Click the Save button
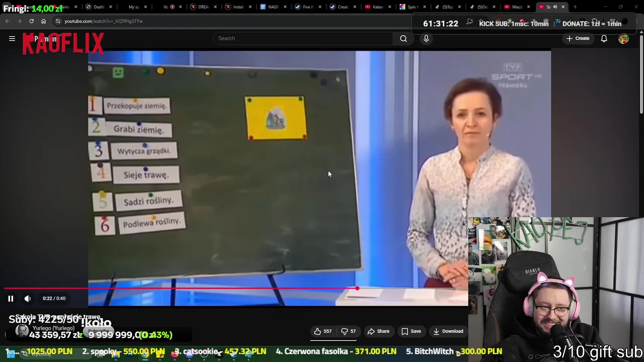644x362 pixels. [x=411, y=331]
